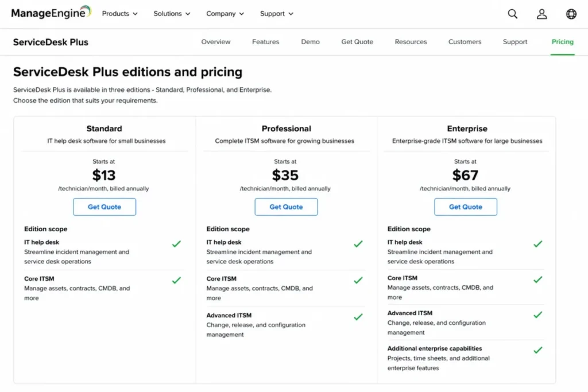Click Get Quote for Standard edition
This screenshot has height=392, width=588.
coord(105,207)
